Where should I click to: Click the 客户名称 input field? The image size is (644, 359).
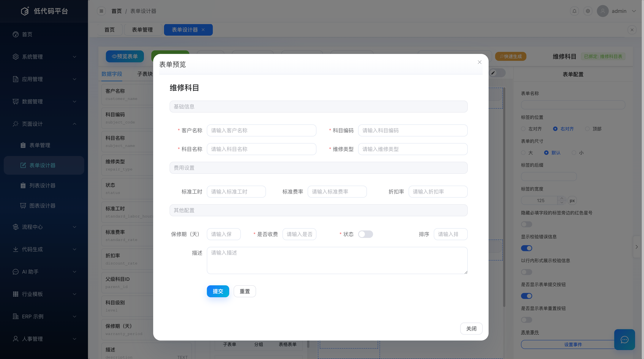pyautogui.click(x=261, y=130)
